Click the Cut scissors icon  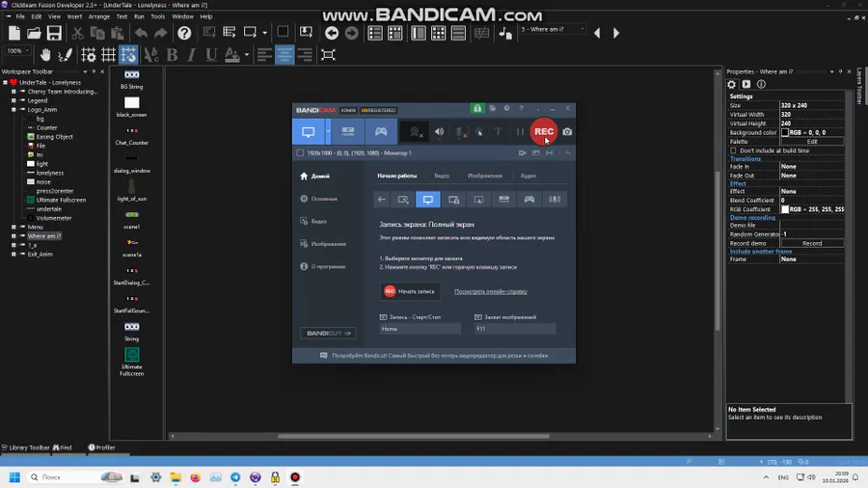(77, 33)
